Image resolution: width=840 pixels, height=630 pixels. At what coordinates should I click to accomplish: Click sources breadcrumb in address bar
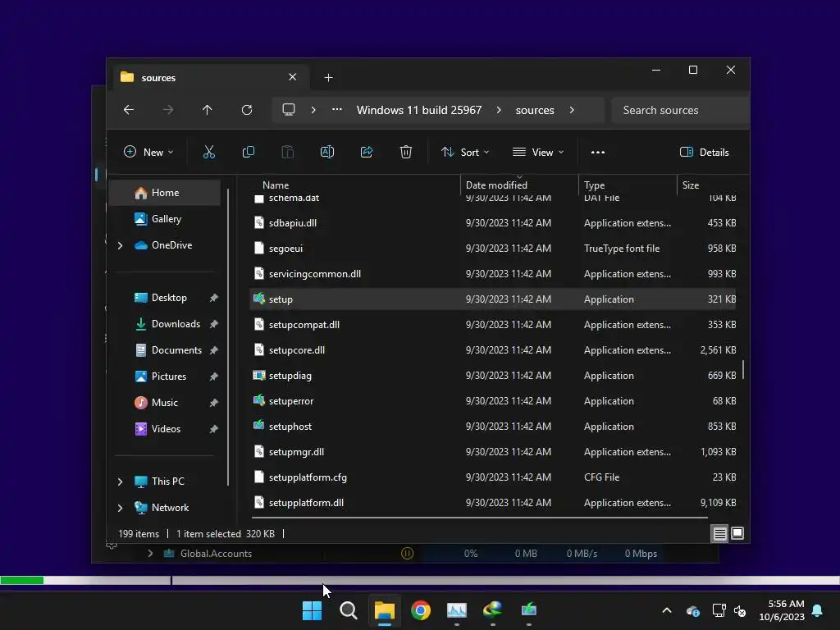pyautogui.click(x=535, y=110)
